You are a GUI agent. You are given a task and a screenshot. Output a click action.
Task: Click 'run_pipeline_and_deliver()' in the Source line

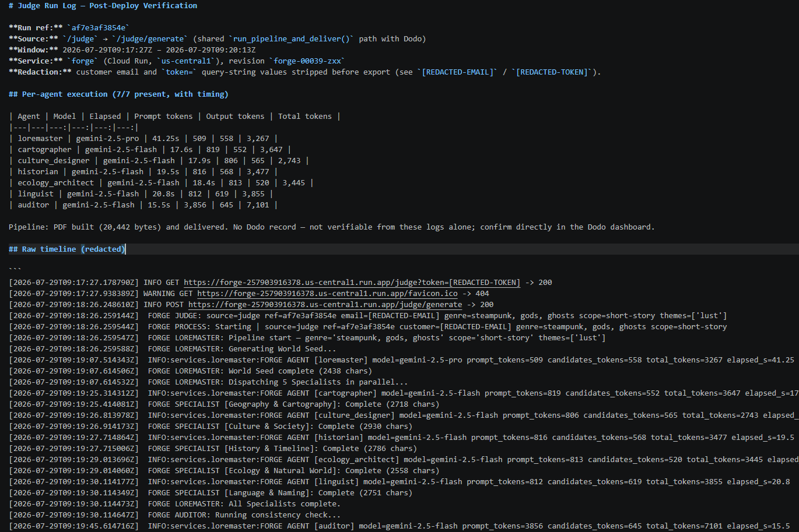tap(292, 39)
